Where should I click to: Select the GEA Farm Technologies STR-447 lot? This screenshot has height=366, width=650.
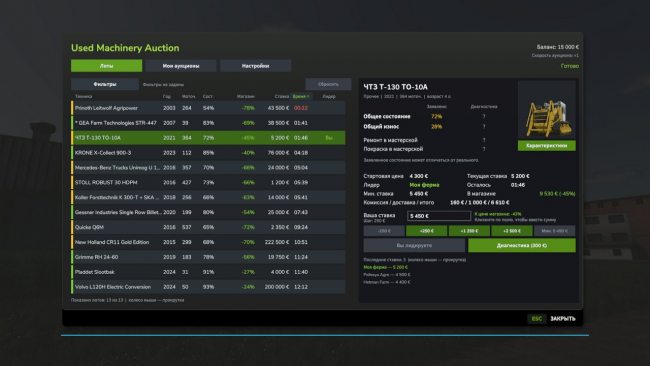tap(208, 123)
